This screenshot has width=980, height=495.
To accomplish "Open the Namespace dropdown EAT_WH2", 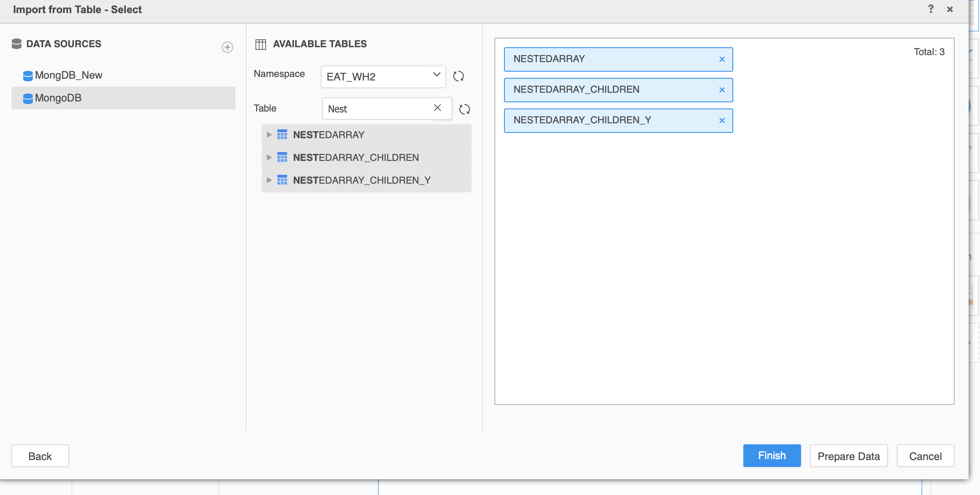I will (x=383, y=77).
